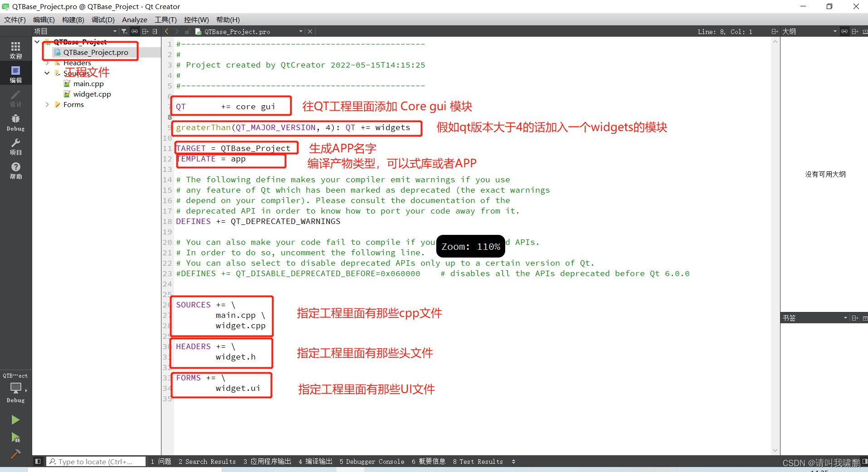868x472 pixels.
Task: Expand the Headers folder
Action: 47,63
